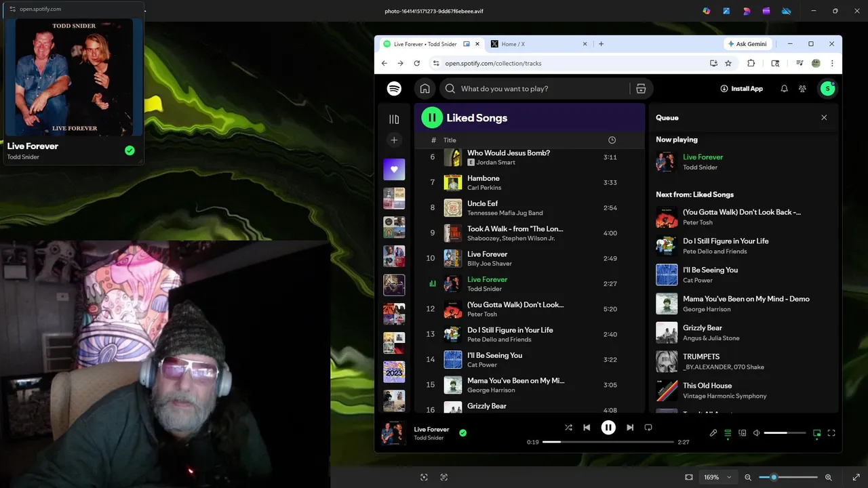The image size is (868, 488).
Task: Zoom out in the photo viewer
Action: (748, 477)
